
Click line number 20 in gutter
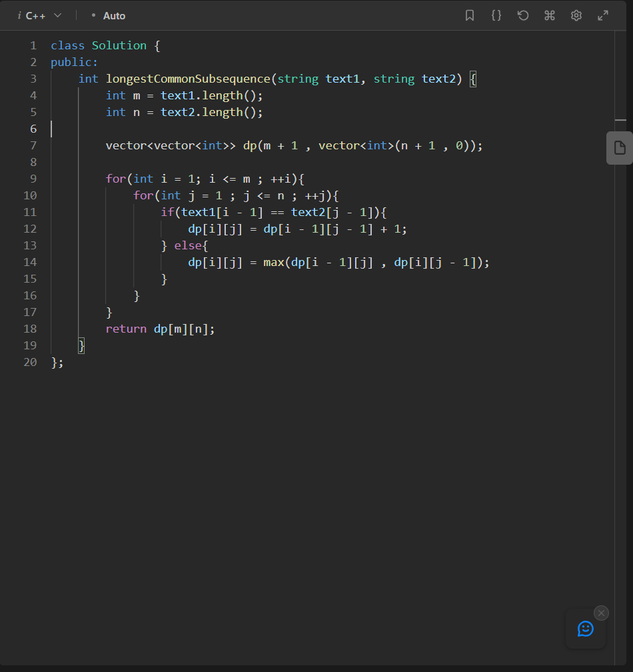coord(30,362)
